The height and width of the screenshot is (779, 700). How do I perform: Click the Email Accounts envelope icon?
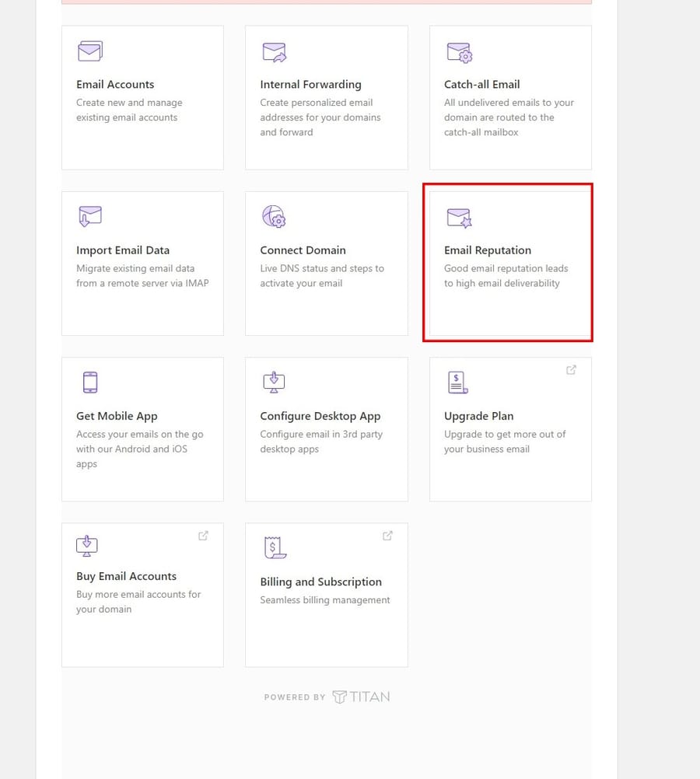tap(90, 51)
